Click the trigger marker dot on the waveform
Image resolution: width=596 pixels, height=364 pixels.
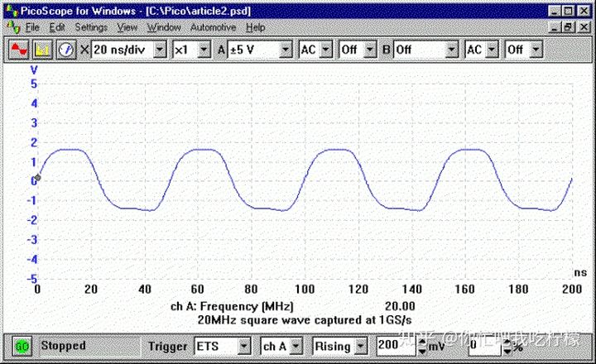click(x=37, y=177)
